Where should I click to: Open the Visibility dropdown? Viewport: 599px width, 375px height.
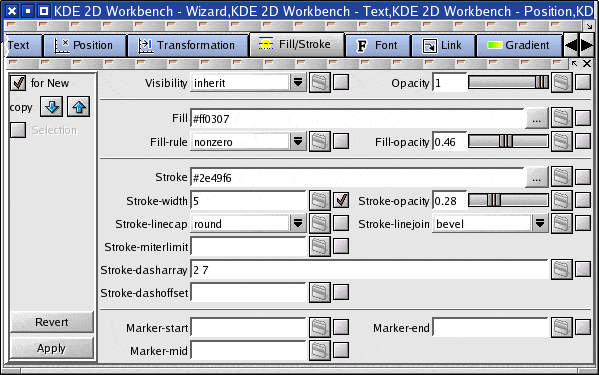pos(298,82)
